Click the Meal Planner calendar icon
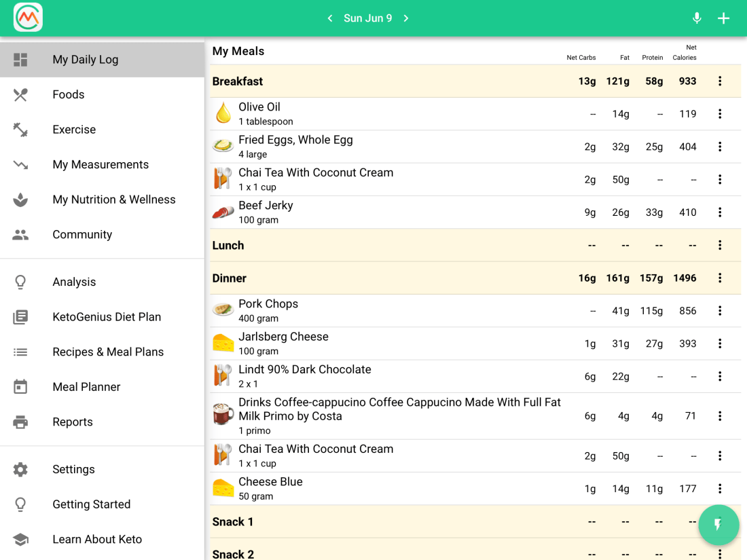Image resolution: width=747 pixels, height=560 pixels. coord(20,387)
